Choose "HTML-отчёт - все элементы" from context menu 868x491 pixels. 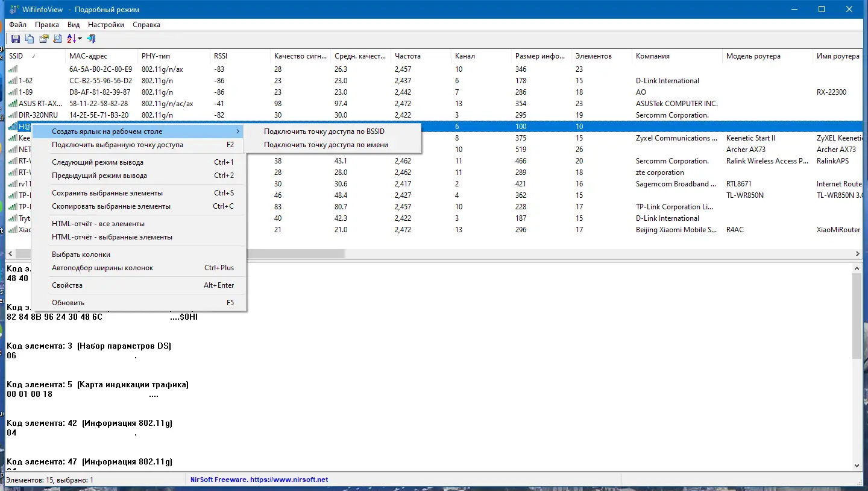98,224
